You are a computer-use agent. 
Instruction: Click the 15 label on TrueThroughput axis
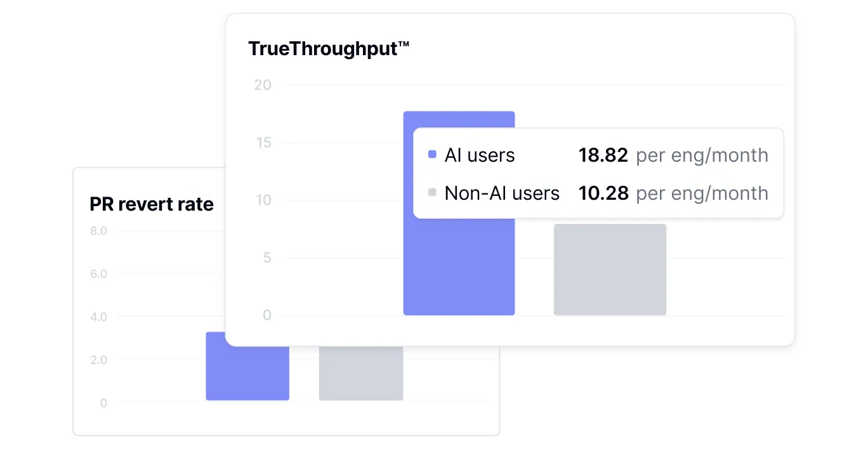pos(263,143)
